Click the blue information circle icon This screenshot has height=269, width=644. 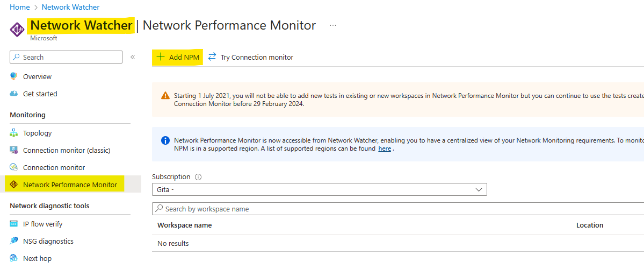point(165,140)
